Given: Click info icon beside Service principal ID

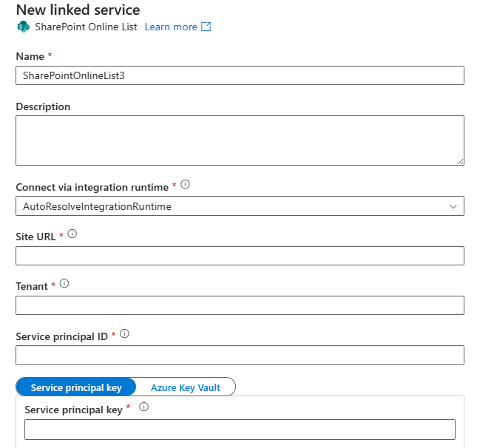Looking at the screenshot, I should click(124, 333).
